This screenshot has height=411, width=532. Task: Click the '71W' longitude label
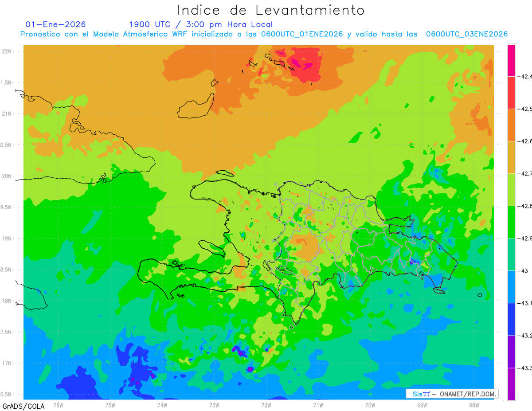[318, 405]
